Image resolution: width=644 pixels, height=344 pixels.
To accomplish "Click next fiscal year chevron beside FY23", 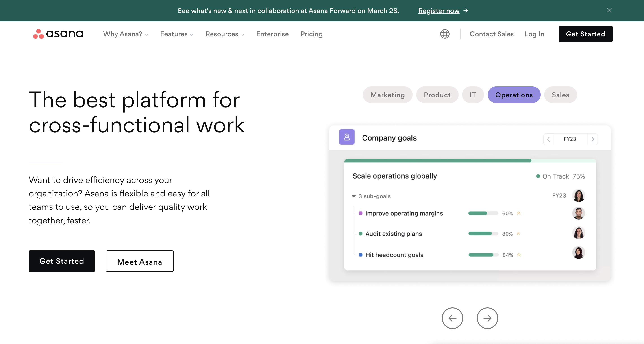I will [592, 139].
